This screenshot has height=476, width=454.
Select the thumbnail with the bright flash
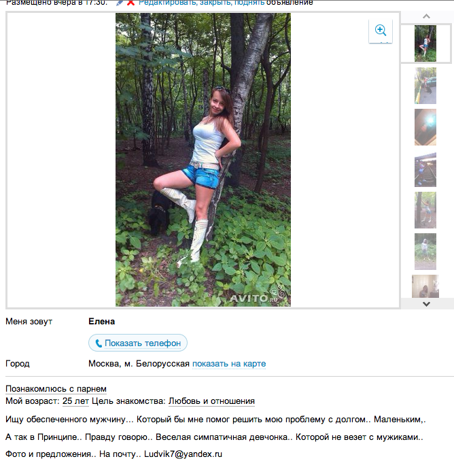click(x=425, y=127)
